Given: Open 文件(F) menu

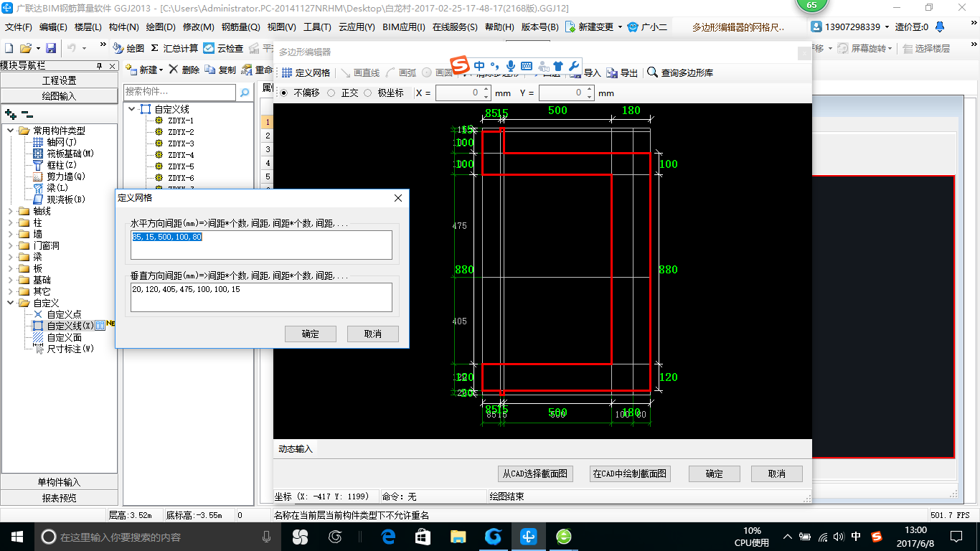Looking at the screenshot, I should [19, 27].
